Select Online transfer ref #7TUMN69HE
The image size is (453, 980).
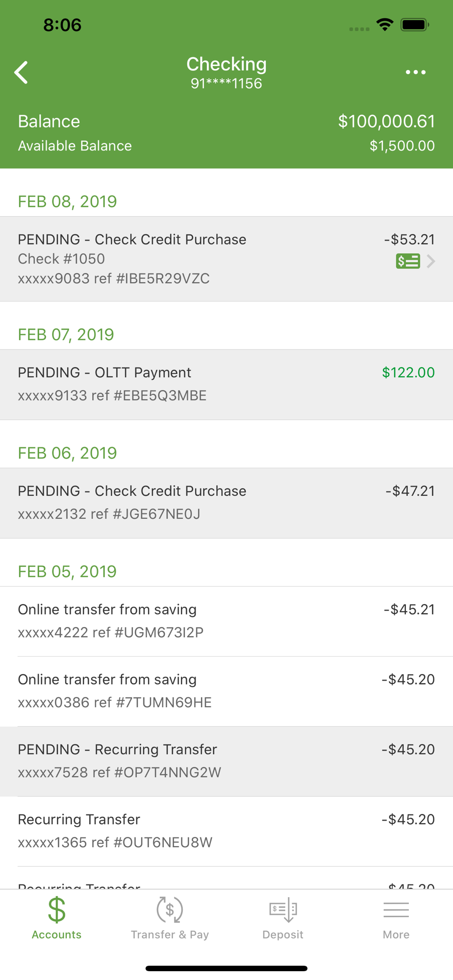(x=226, y=691)
